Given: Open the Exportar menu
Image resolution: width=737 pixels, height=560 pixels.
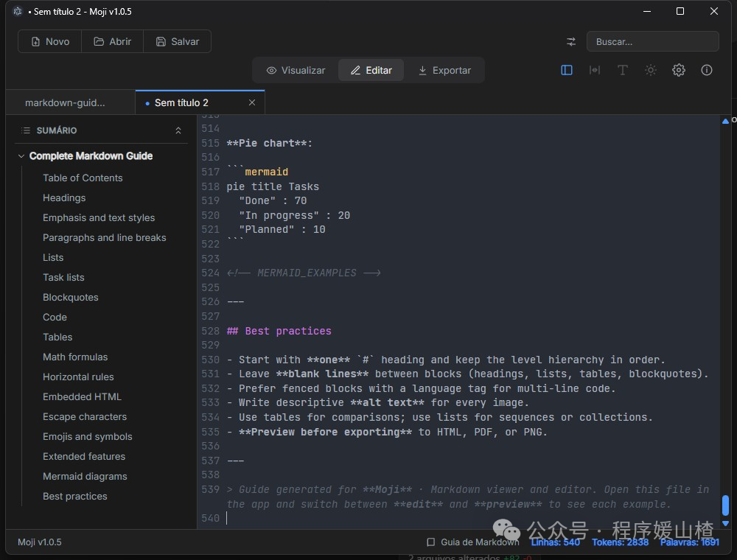Looking at the screenshot, I should click(444, 70).
